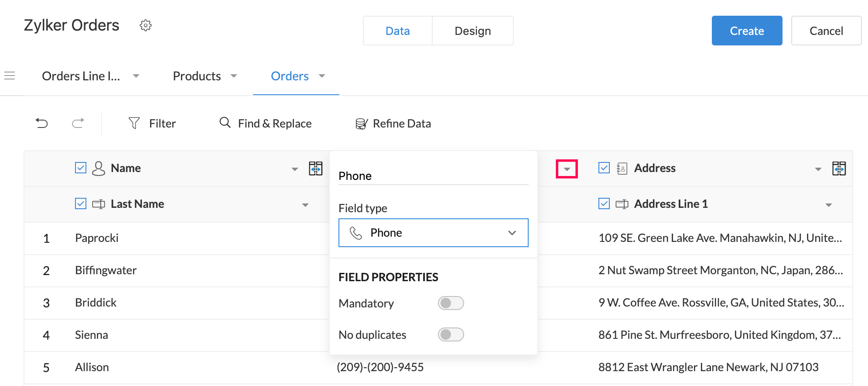Open Refine Data tool

click(393, 124)
